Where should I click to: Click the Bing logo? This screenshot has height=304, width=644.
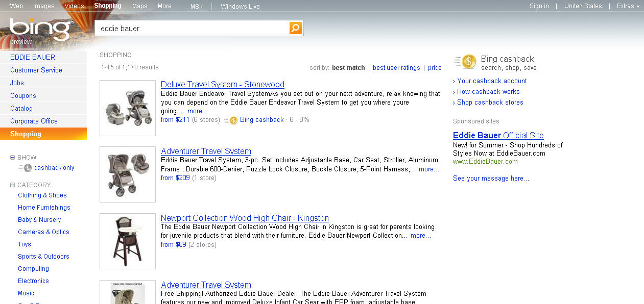(x=41, y=29)
